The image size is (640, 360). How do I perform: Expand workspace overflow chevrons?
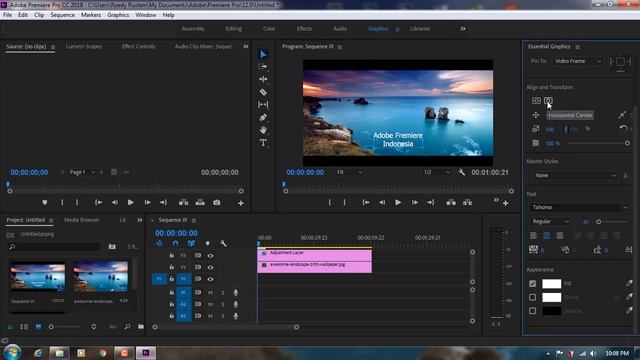point(463,29)
